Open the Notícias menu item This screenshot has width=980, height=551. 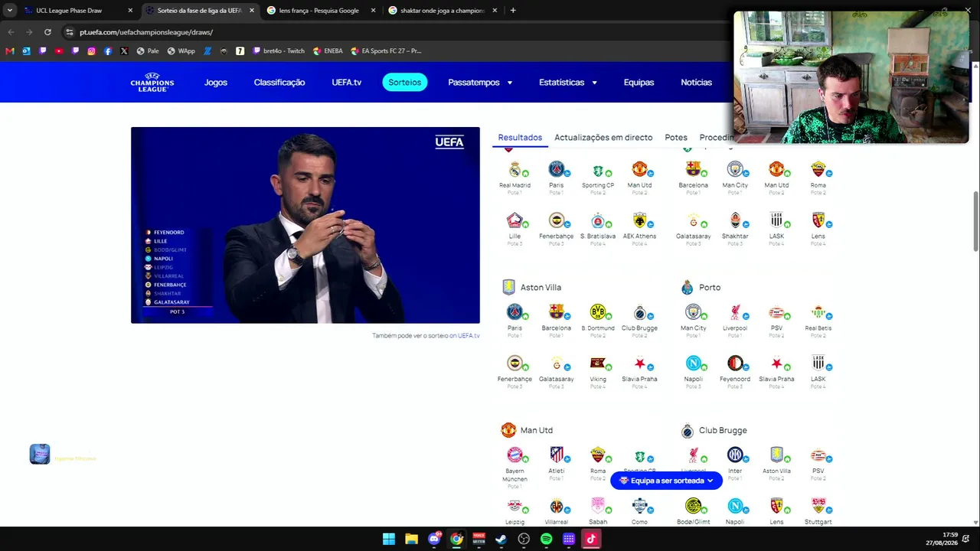click(x=696, y=83)
